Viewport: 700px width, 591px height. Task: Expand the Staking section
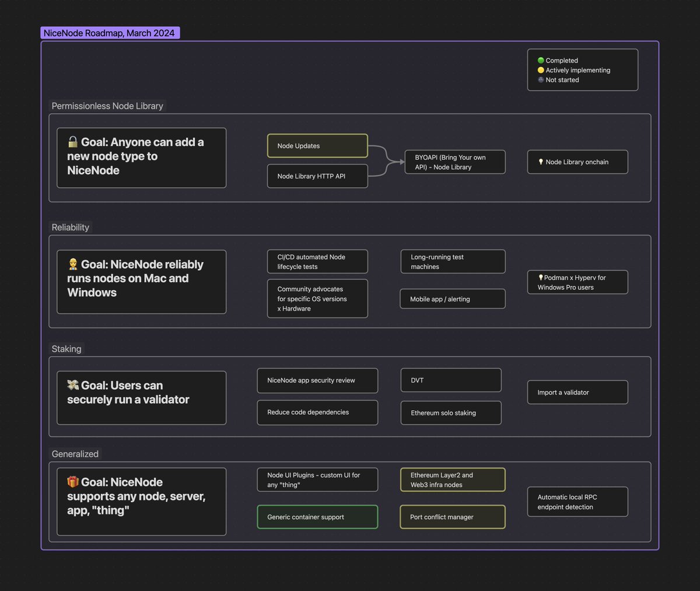pyautogui.click(x=66, y=348)
